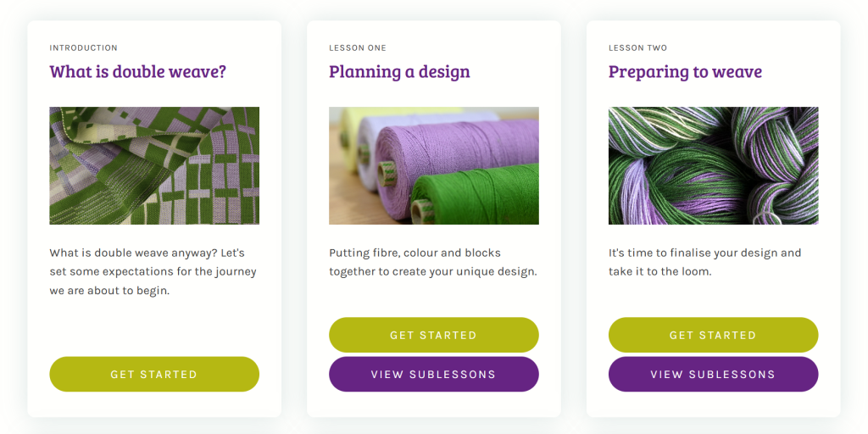The height and width of the screenshot is (434, 868).
Task: Click the 'What is double weave anyway?' description
Action: click(x=153, y=271)
